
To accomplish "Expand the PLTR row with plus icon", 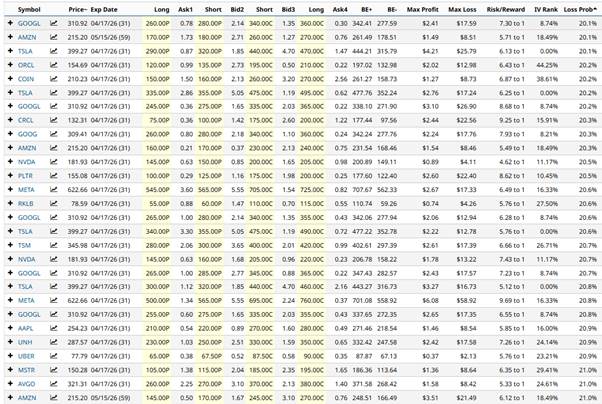I will click(x=10, y=176).
